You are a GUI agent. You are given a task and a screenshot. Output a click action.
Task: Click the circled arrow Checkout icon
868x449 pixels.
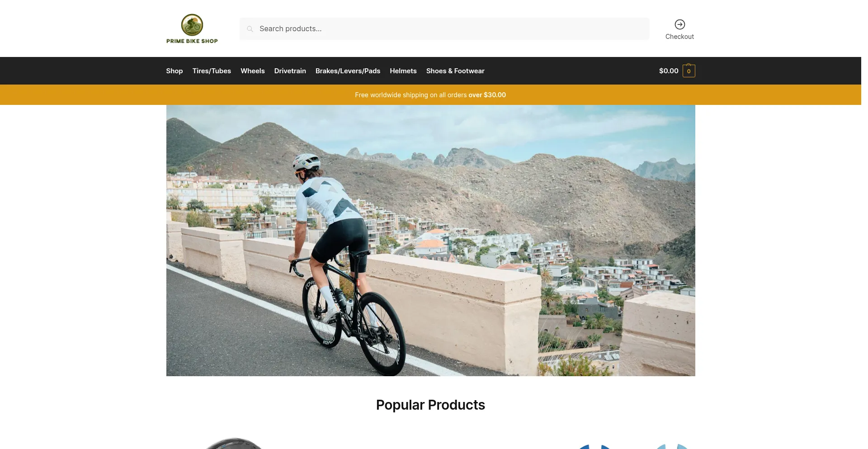point(679,24)
